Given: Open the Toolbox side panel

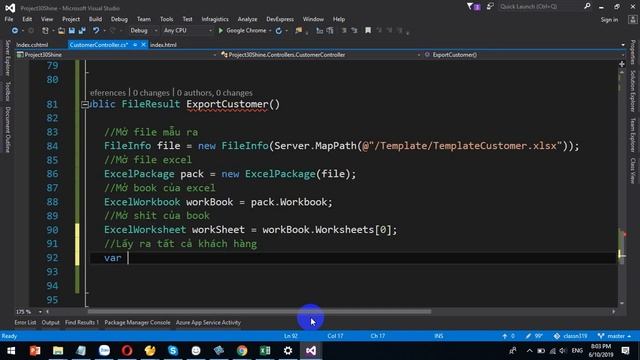Looking at the screenshot, I should 7,91.
